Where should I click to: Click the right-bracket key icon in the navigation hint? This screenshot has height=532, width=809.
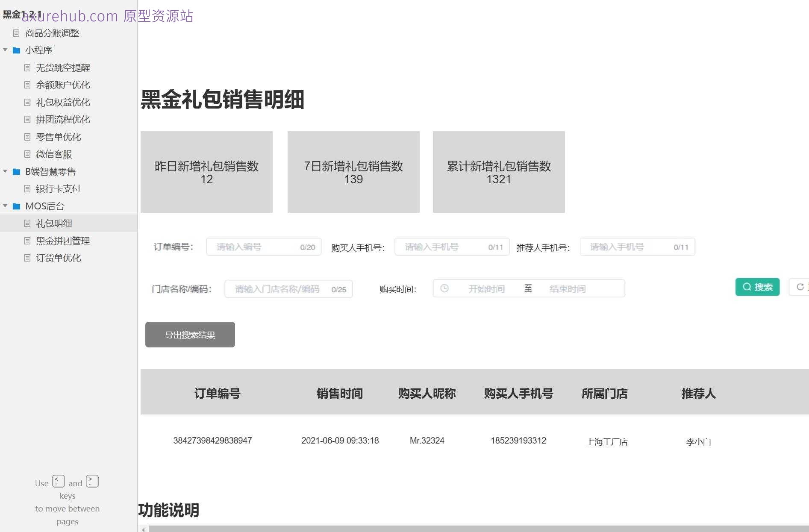pyautogui.click(x=91, y=481)
